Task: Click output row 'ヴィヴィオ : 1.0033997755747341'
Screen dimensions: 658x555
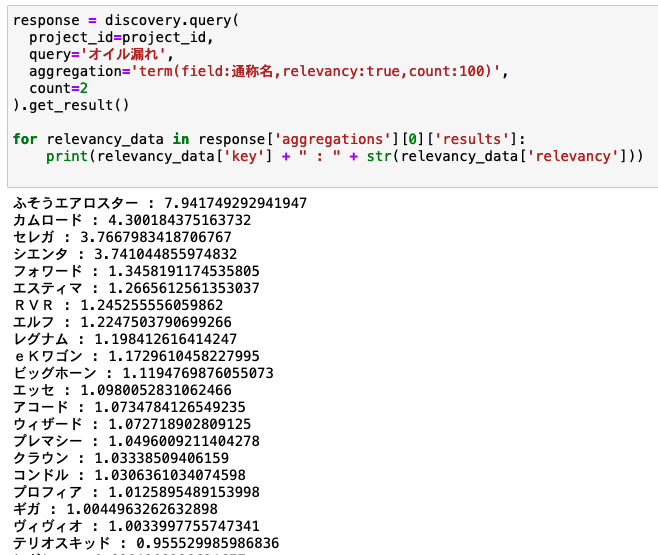Action: [x=136, y=526]
